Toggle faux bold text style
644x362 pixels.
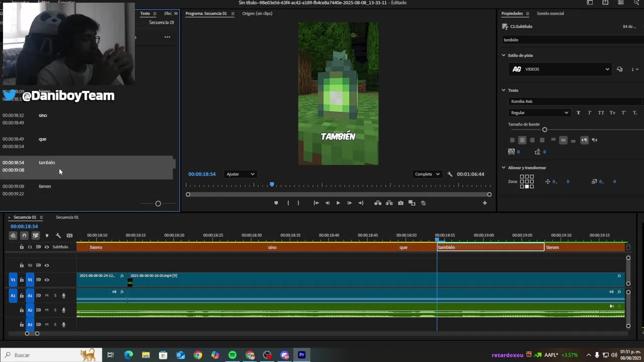[x=578, y=113]
